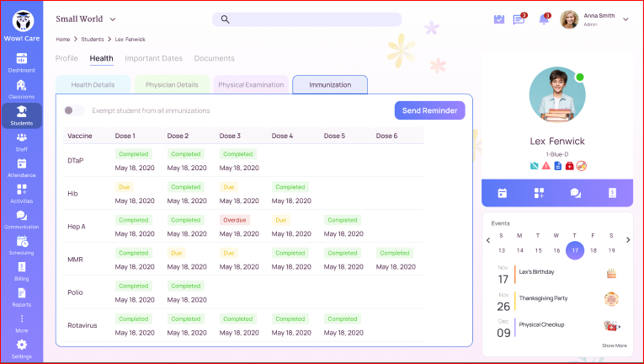Click the Show More events link
Viewport: 644px width, 364px height.
pos(614,345)
